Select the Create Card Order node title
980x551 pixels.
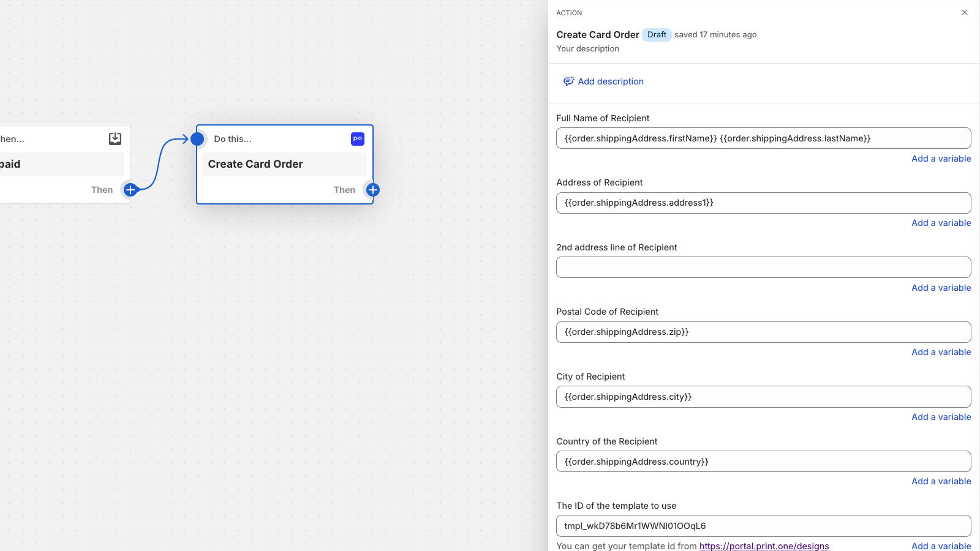coord(255,164)
